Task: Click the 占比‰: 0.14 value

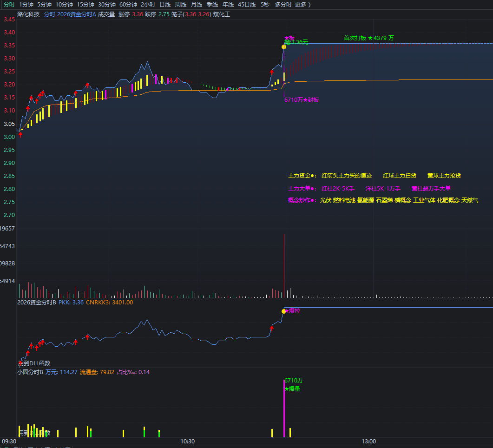Action: [x=133, y=372]
